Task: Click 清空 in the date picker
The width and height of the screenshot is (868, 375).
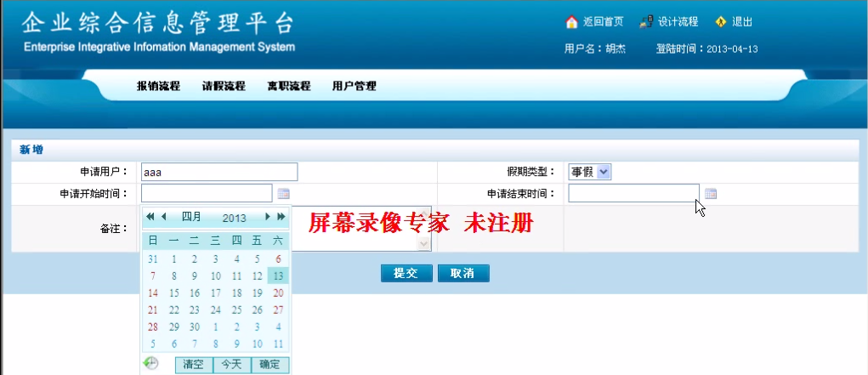Action: tap(194, 365)
